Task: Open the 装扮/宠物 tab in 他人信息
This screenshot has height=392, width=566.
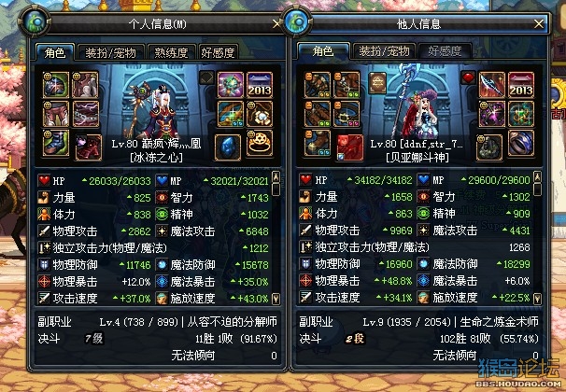Action: [x=384, y=51]
